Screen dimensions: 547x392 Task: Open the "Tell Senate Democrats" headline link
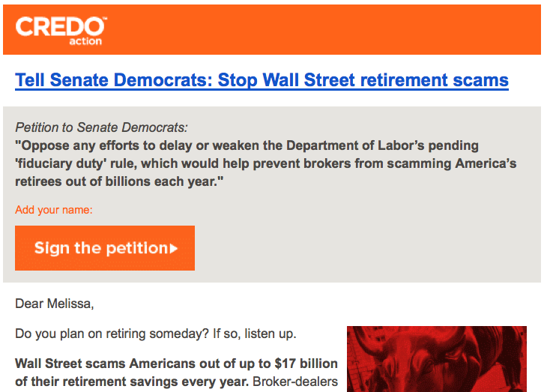tap(262, 80)
